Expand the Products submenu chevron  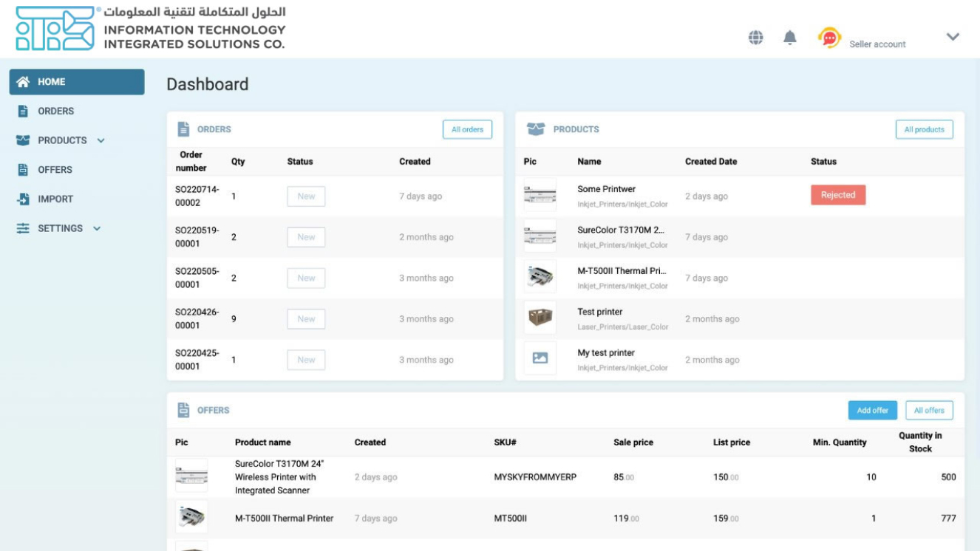click(x=101, y=141)
